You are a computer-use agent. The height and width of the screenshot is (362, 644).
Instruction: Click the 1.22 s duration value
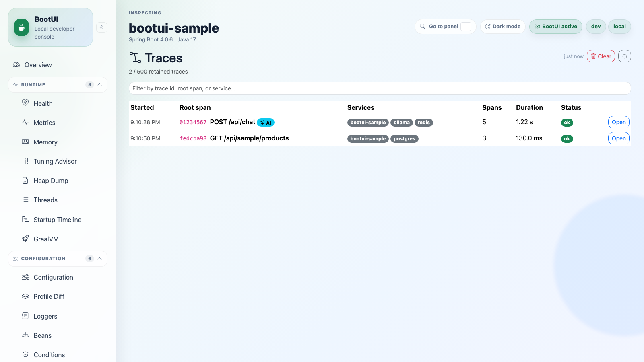[524, 122]
